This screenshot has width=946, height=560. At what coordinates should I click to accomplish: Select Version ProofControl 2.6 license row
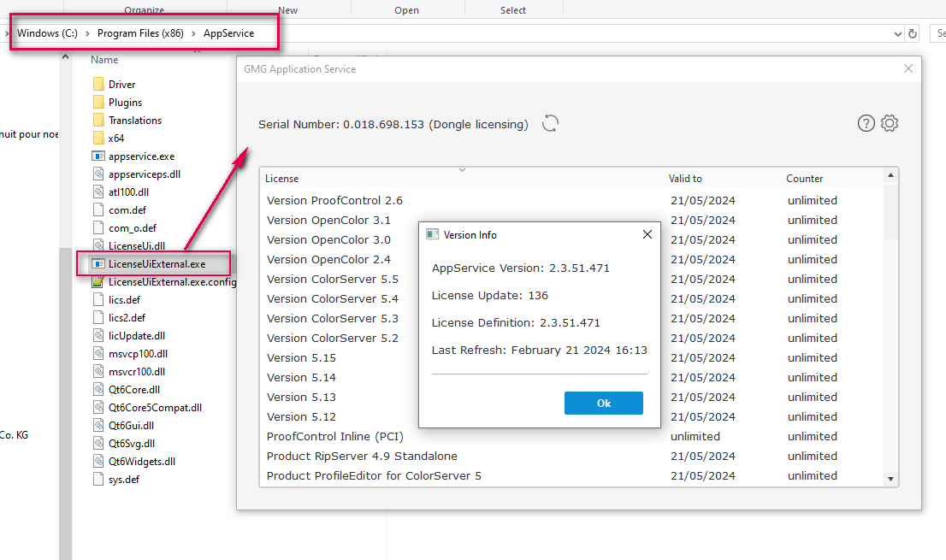point(571,200)
